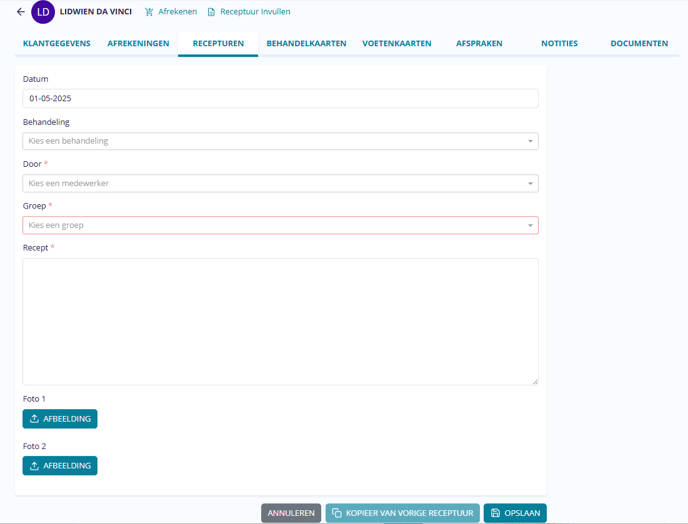Open the Afspraken tab

[479, 44]
